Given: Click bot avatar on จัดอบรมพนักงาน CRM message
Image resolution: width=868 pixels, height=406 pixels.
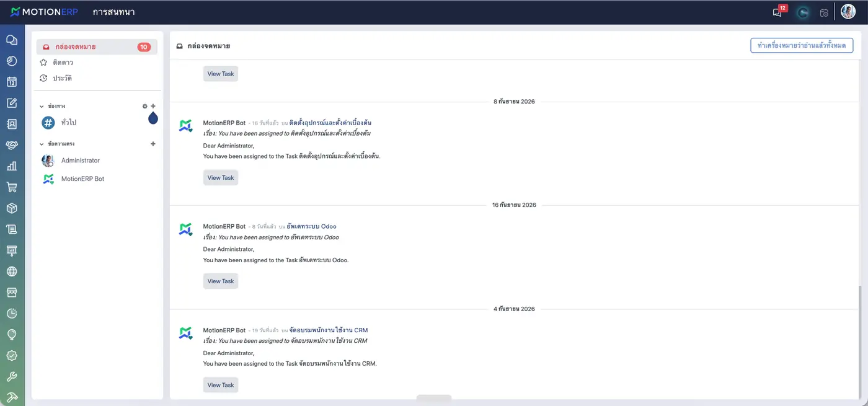Looking at the screenshot, I should coord(186,333).
